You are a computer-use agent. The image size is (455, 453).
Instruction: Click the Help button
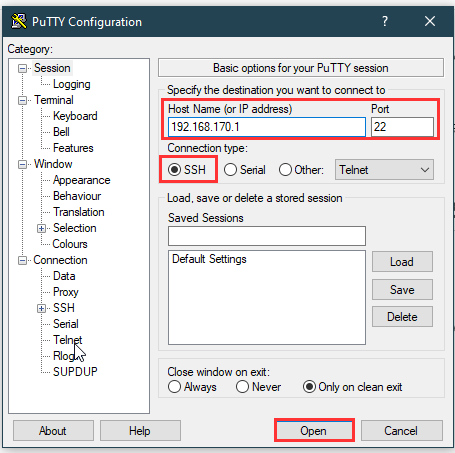(140, 431)
